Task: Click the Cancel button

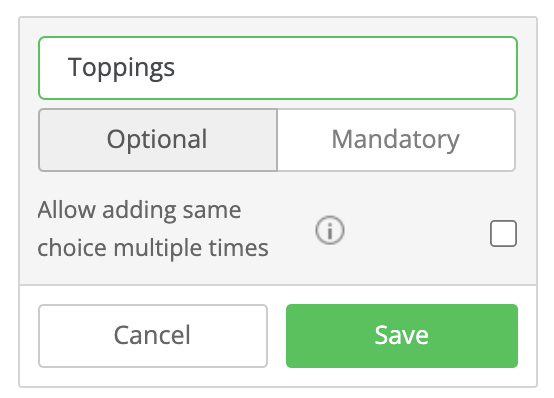Action: [x=153, y=336]
